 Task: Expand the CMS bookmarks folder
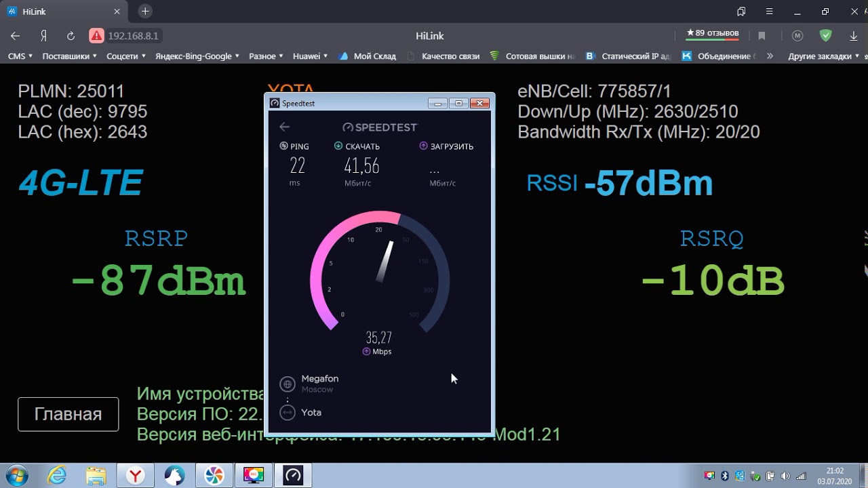(20, 56)
